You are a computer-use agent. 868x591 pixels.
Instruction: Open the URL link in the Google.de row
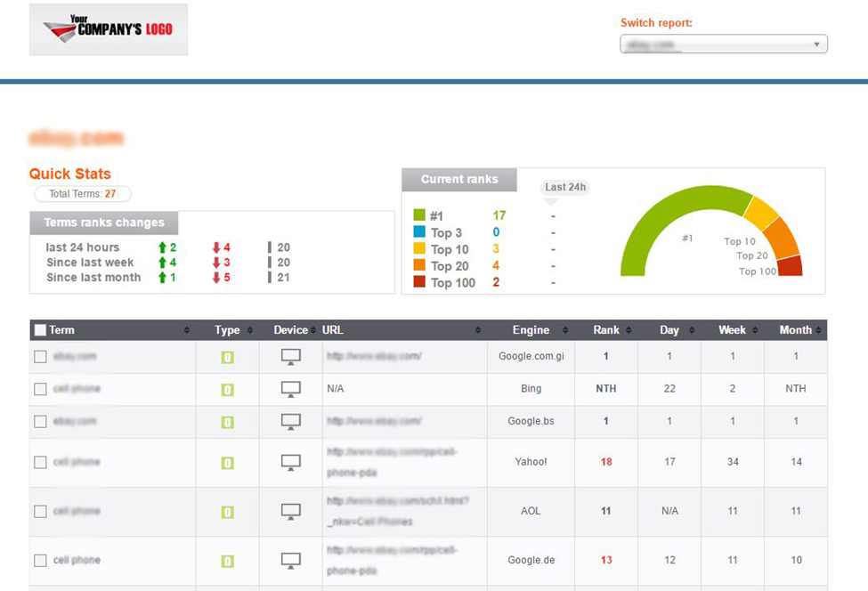392,561
